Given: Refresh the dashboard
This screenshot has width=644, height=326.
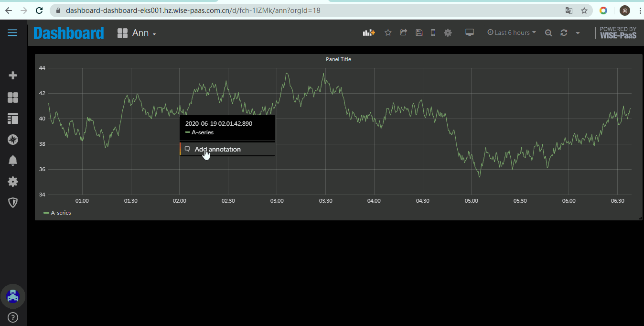Looking at the screenshot, I should (564, 33).
